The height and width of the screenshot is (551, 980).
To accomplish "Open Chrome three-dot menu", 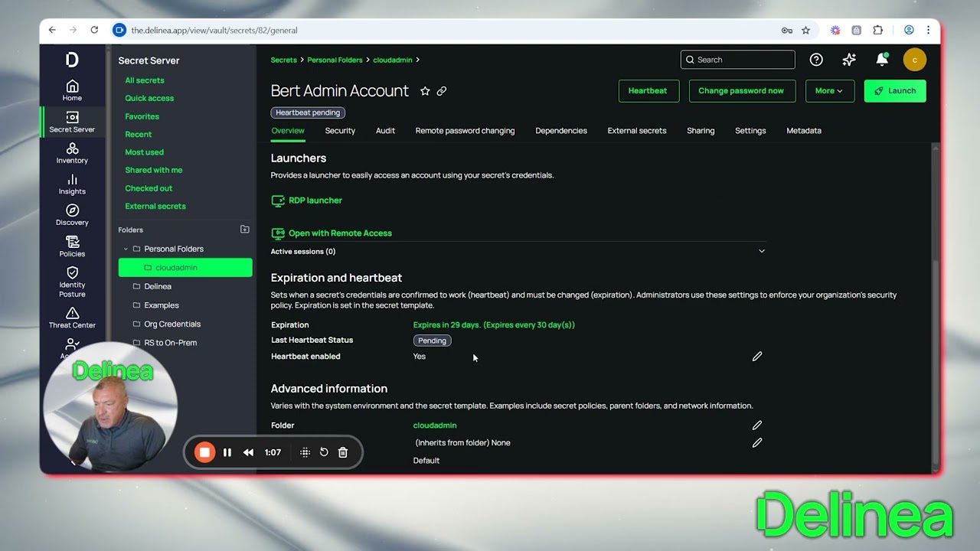I will (928, 31).
